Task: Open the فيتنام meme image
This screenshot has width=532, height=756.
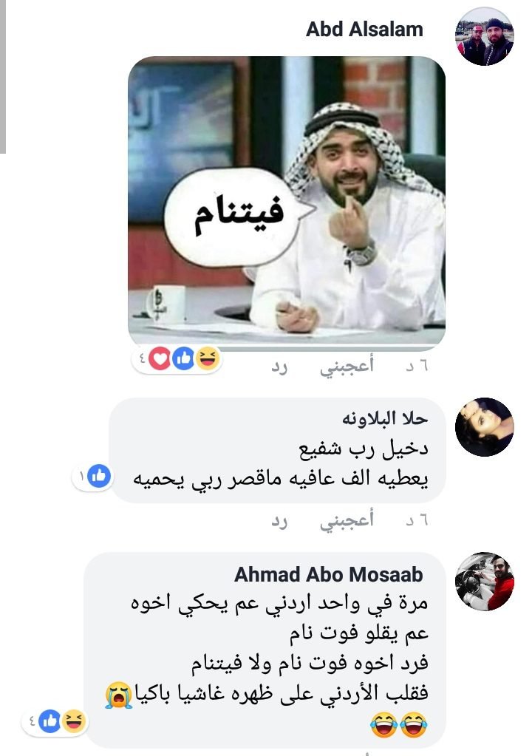Action: click(287, 200)
